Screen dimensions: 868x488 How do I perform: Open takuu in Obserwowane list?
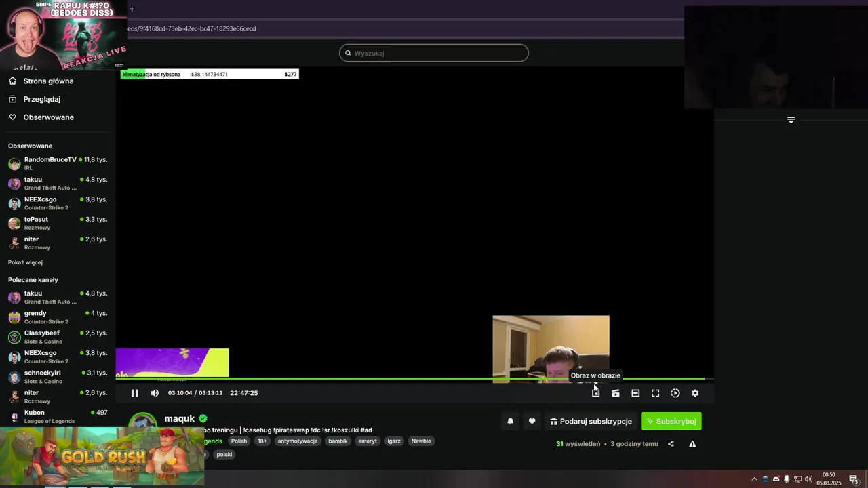click(58, 183)
